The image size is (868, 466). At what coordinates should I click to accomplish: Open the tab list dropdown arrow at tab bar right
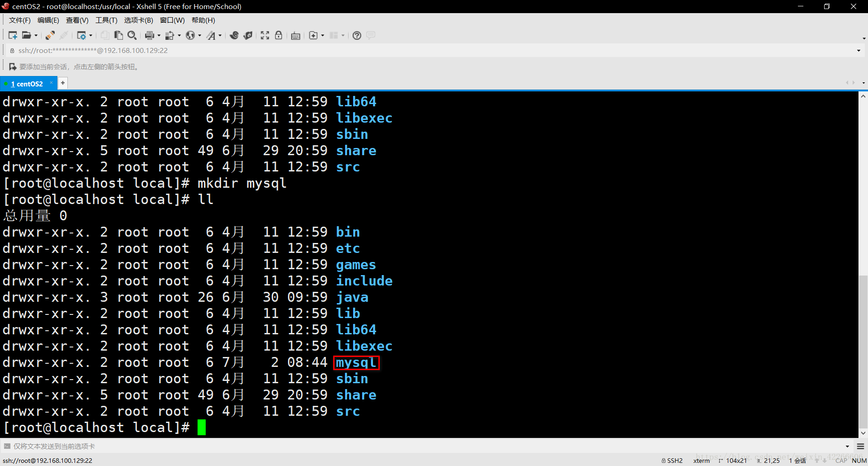point(863,83)
